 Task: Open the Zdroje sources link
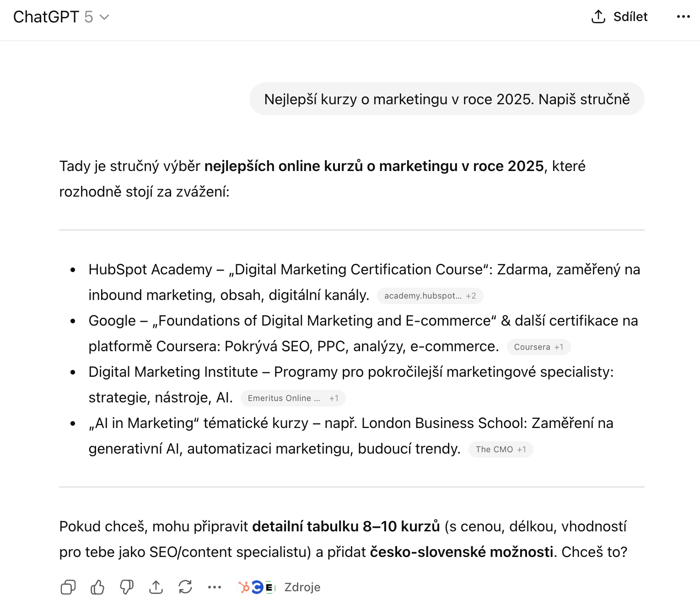click(x=302, y=587)
